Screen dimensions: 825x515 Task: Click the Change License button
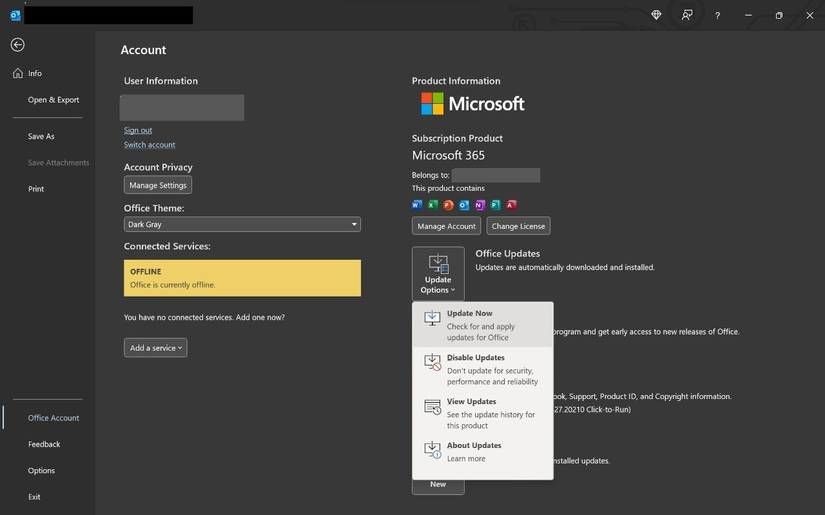click(x=518, y=226)
